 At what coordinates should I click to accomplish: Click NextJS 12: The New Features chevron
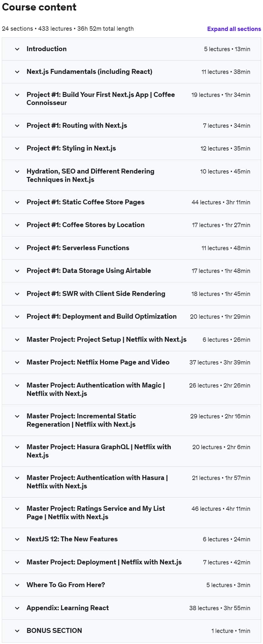click(x=17, y=539)
